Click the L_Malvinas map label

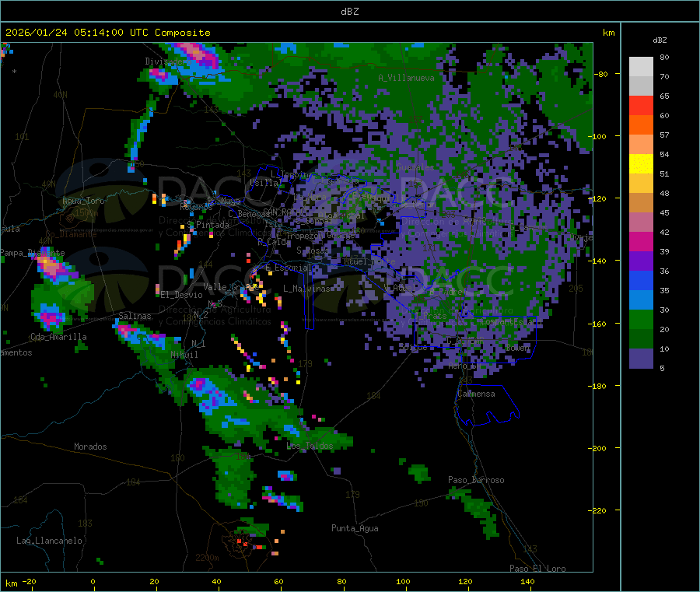[306, 289]
